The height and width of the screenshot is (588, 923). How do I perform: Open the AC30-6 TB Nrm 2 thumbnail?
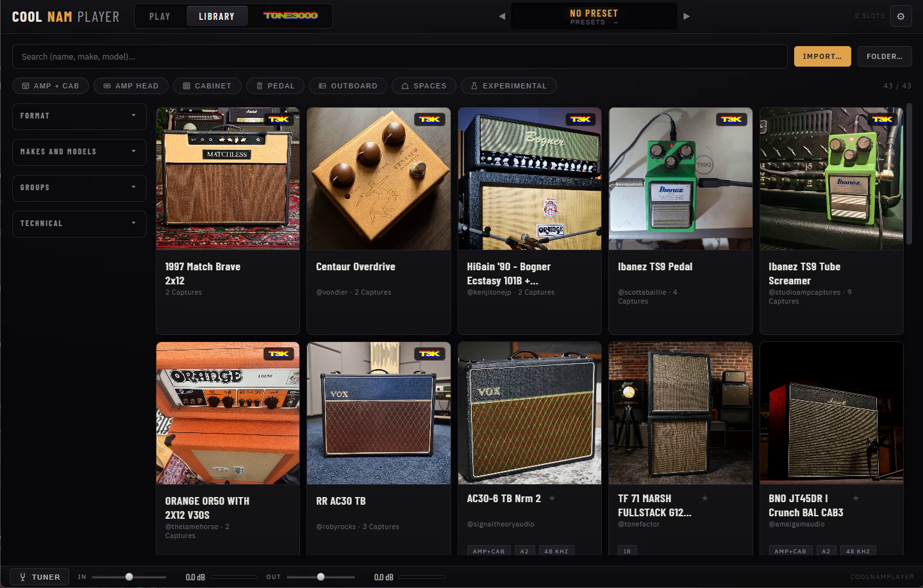[529, 413]
